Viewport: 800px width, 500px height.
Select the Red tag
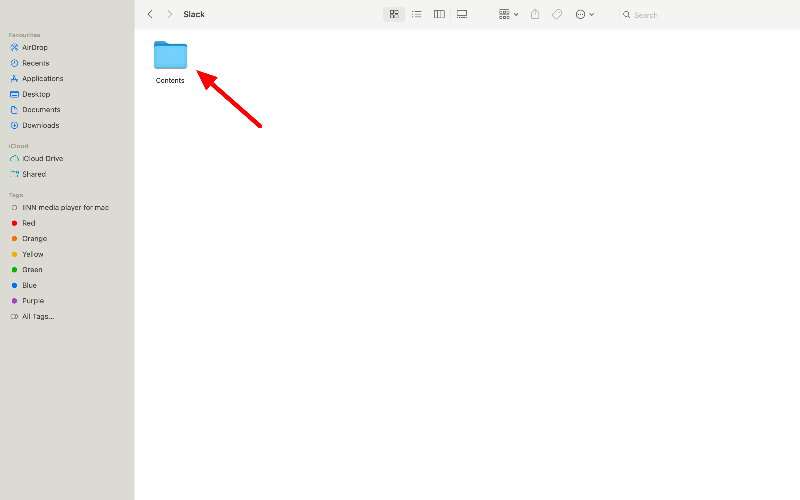[x=28, y=223]
